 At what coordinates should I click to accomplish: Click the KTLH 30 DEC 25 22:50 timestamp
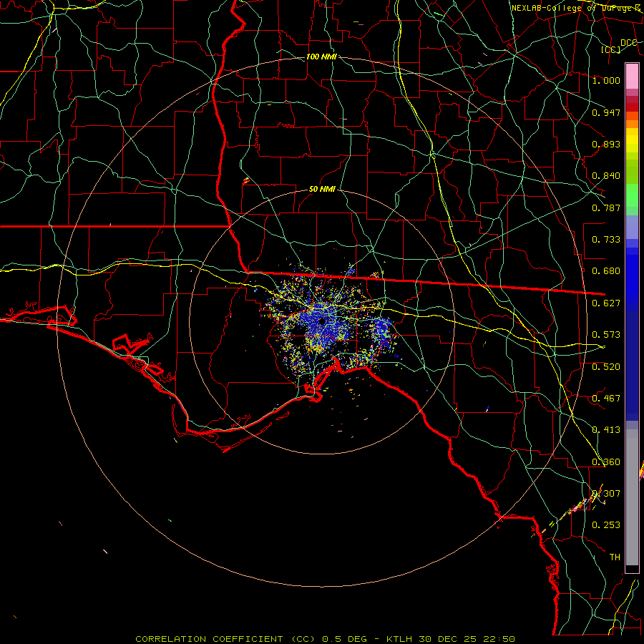click(451, 639)
